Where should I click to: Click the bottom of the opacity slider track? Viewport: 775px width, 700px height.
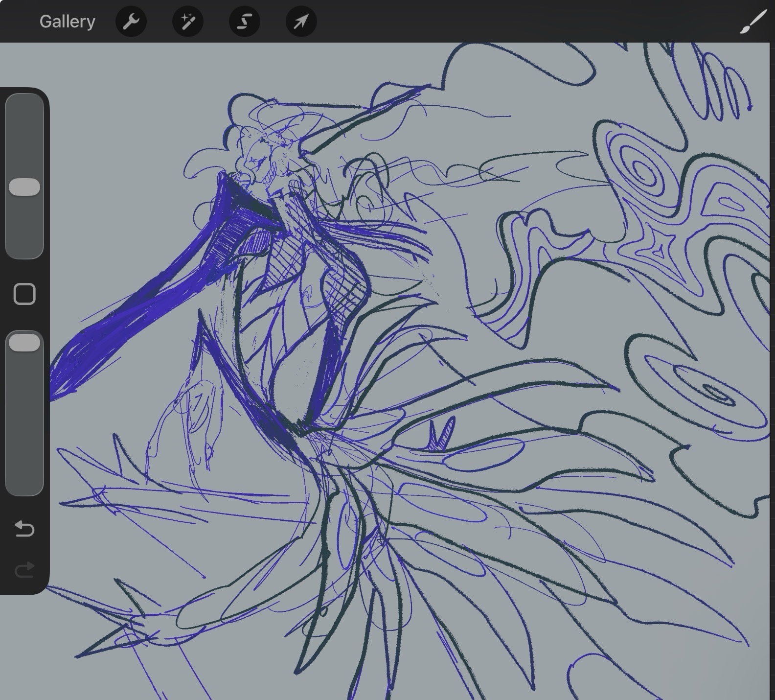coord(24,482)
